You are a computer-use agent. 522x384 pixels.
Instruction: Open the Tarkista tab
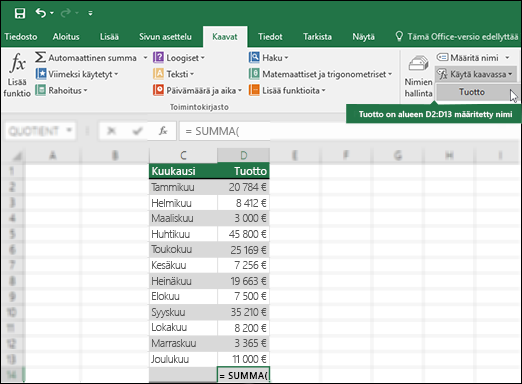(317, 37)
